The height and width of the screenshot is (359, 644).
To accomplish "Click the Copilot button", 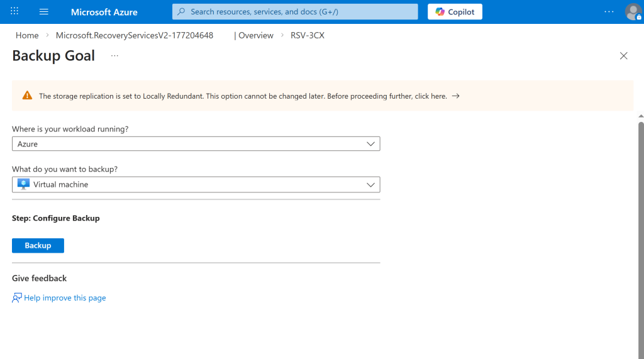I will (455, 12).
